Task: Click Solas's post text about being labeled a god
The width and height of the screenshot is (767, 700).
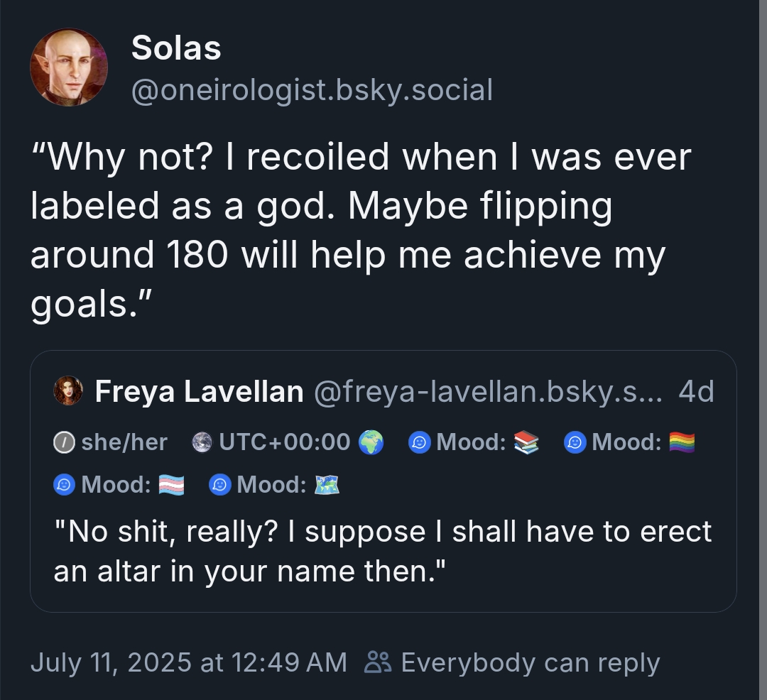Action: coord(359,230)
